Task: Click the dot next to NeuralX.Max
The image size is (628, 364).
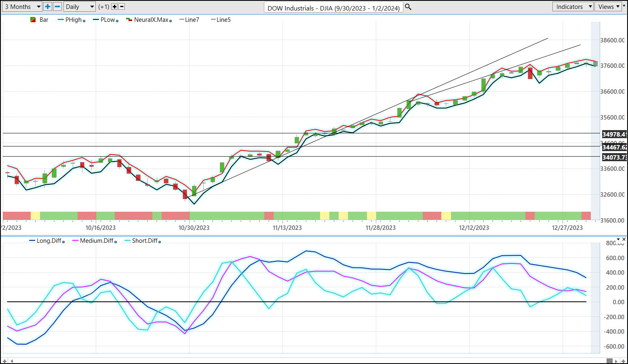Action: (x=171, y=21)
